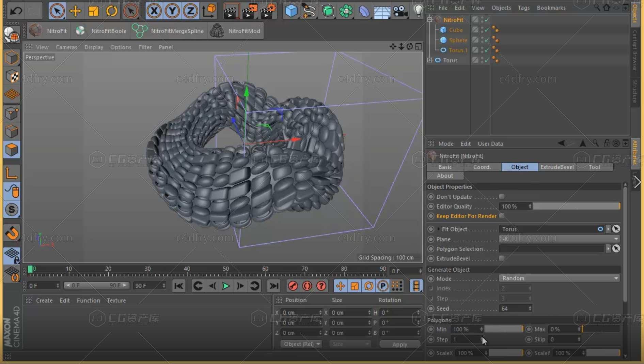This screenshot has height=364, width=644.
Task: Open the Object (Rel) dropdown
Action: 301,344
